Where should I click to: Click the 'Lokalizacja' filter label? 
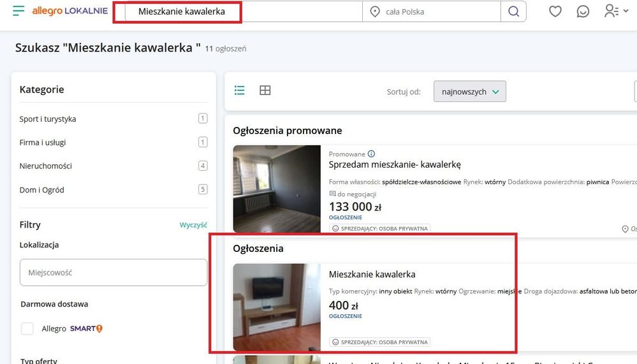pyautogui.click(x=39, y=245)
